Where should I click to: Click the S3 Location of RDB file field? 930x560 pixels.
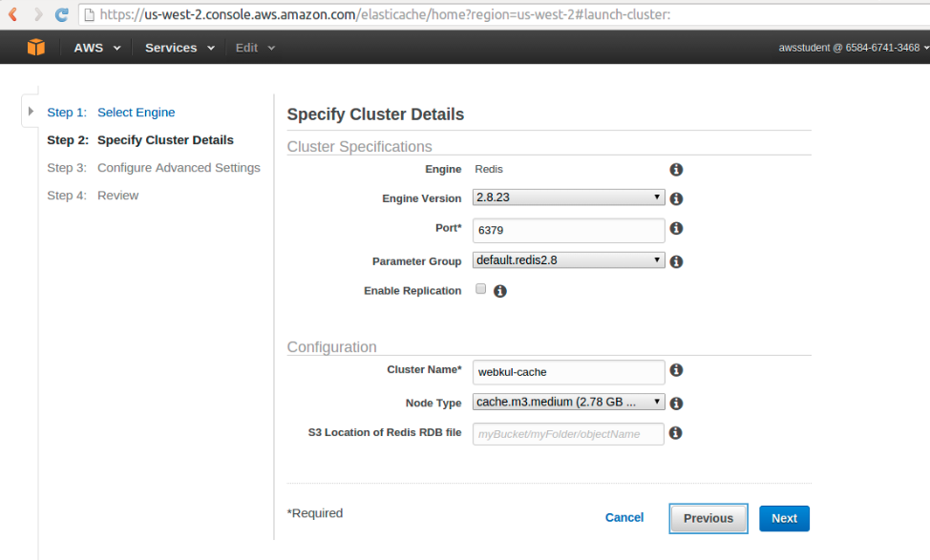tap(568, 434)
